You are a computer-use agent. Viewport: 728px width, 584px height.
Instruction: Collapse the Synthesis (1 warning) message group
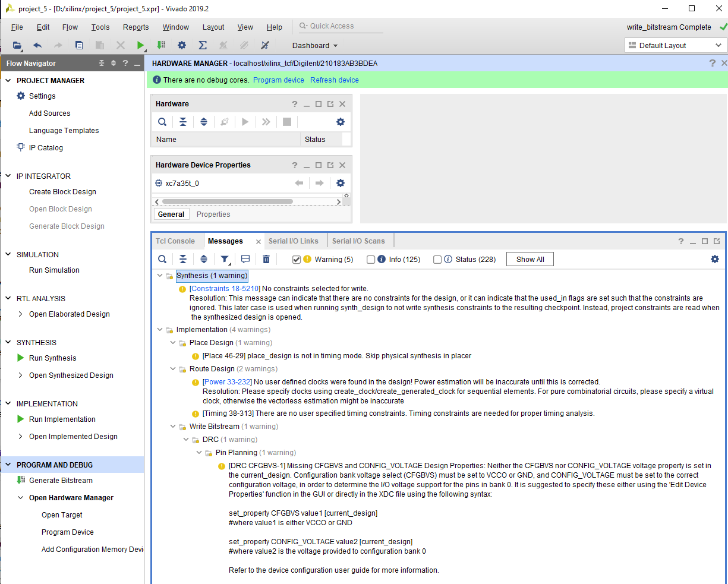tap(160, 275)
